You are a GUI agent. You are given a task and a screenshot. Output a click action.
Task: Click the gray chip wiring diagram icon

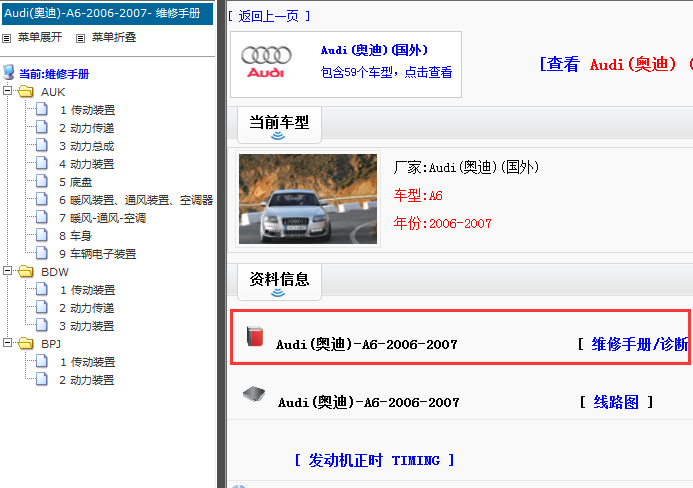pyautogui.click(x=254, y=393)
